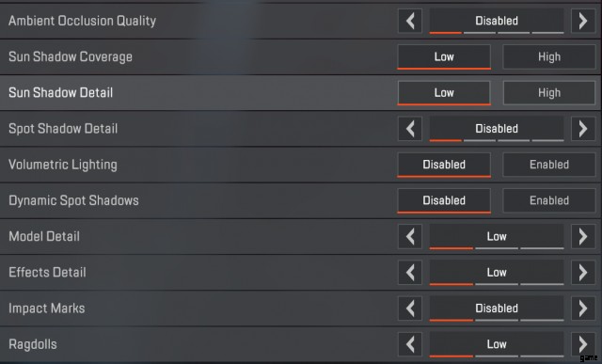Viewport: 602px width, 364px height.
Task: Enable Dynamic Spot Shadows
Action: pyautogui.click(x=549, y=200)
